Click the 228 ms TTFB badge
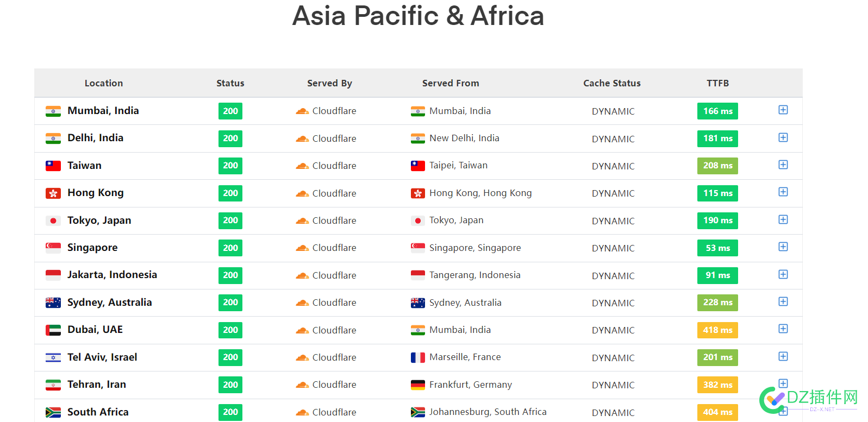Screen dimensions: 868x422 717,303
